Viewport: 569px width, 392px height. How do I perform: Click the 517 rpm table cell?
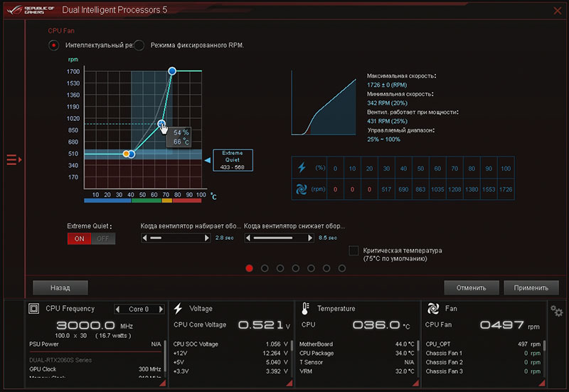point(386,189)
